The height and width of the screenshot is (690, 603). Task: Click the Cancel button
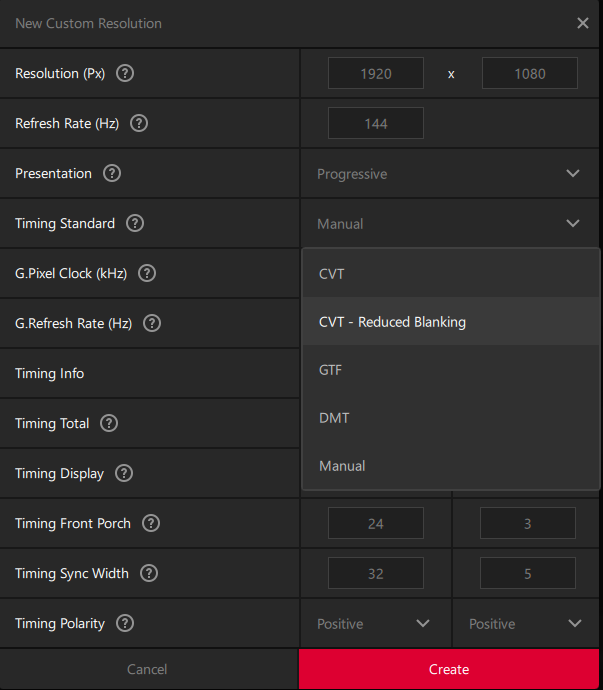click(x=147, y=669)
